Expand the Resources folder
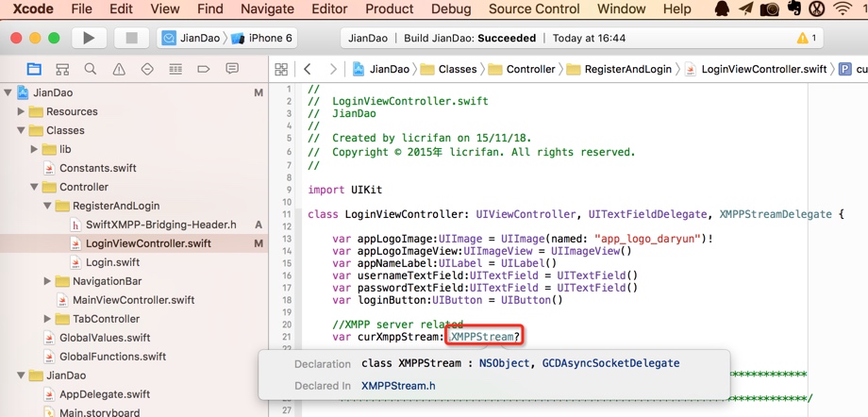This screenshot has width=868, height=417. tap(21, 111)
